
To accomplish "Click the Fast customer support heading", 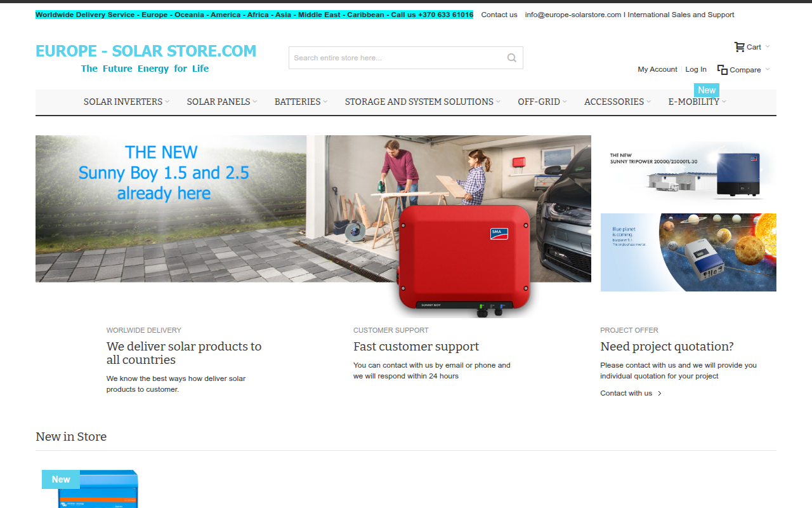I will [416, 347].
